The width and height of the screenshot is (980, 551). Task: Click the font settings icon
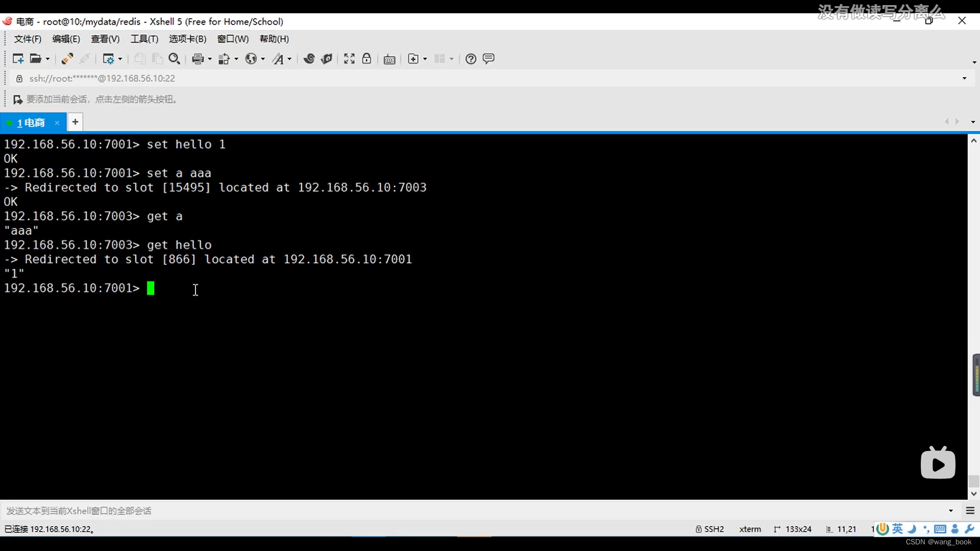point(278,59)
